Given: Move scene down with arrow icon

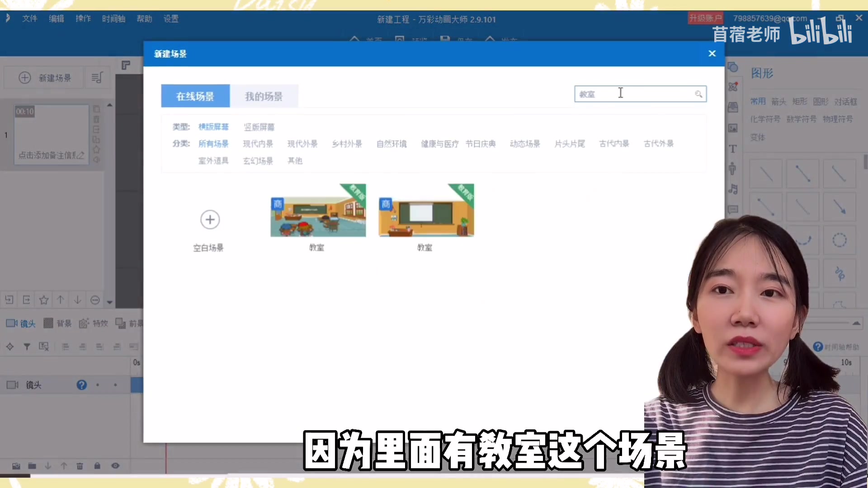Looking at the screenshot, I should click(x=78, y=300).
